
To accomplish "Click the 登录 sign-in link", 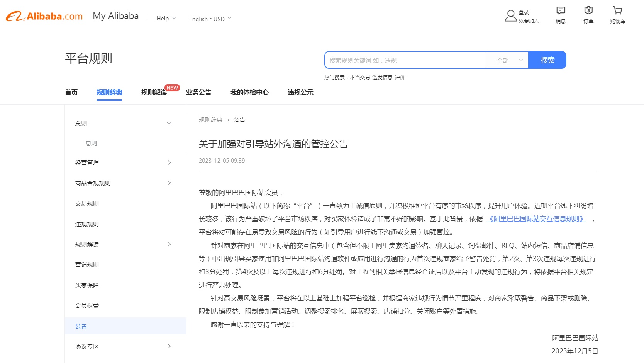I will (524, 12).
